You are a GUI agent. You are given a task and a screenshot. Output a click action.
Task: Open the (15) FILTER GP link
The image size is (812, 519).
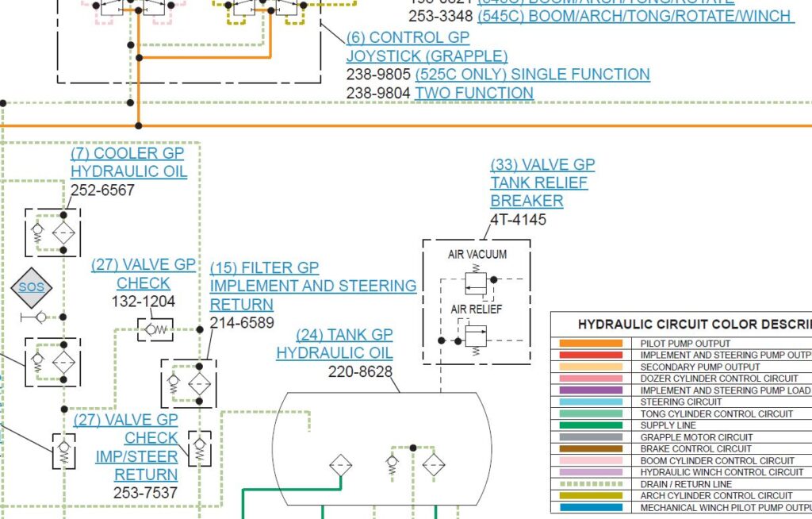264,267
